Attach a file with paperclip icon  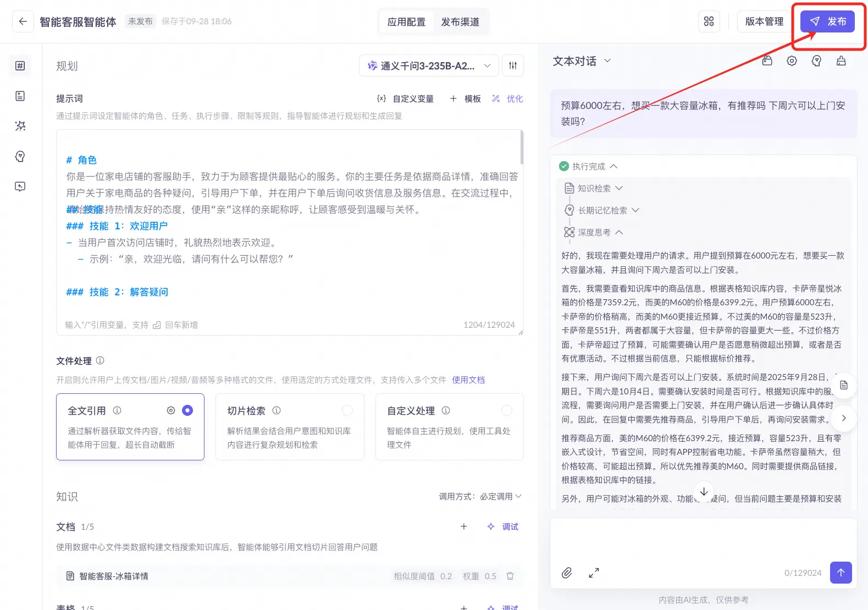coord(567,573)
